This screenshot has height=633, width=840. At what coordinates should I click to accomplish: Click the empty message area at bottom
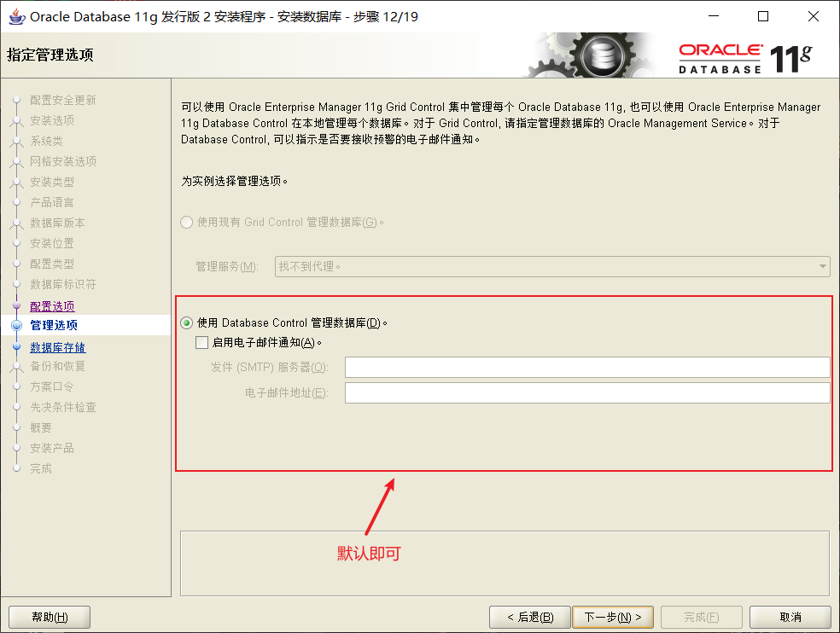(505, 563)
